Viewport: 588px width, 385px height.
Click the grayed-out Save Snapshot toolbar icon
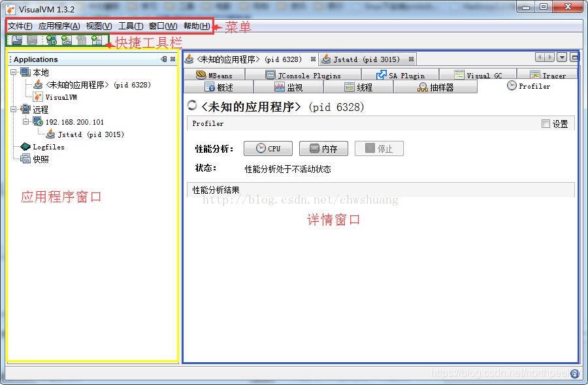pyautogui.click(x=32, y=40)
